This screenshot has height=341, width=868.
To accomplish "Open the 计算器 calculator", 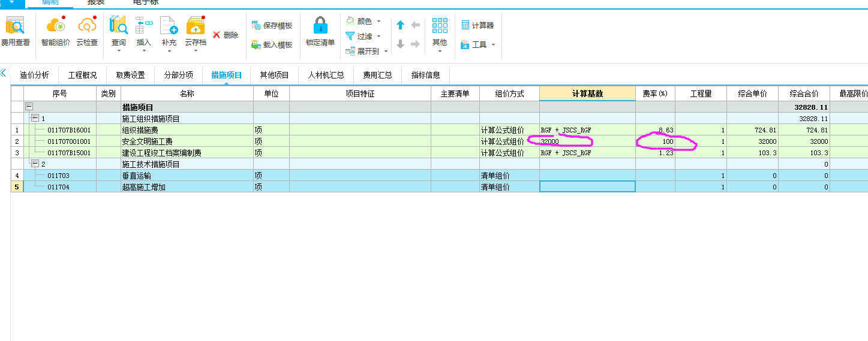I will point(477,25).
